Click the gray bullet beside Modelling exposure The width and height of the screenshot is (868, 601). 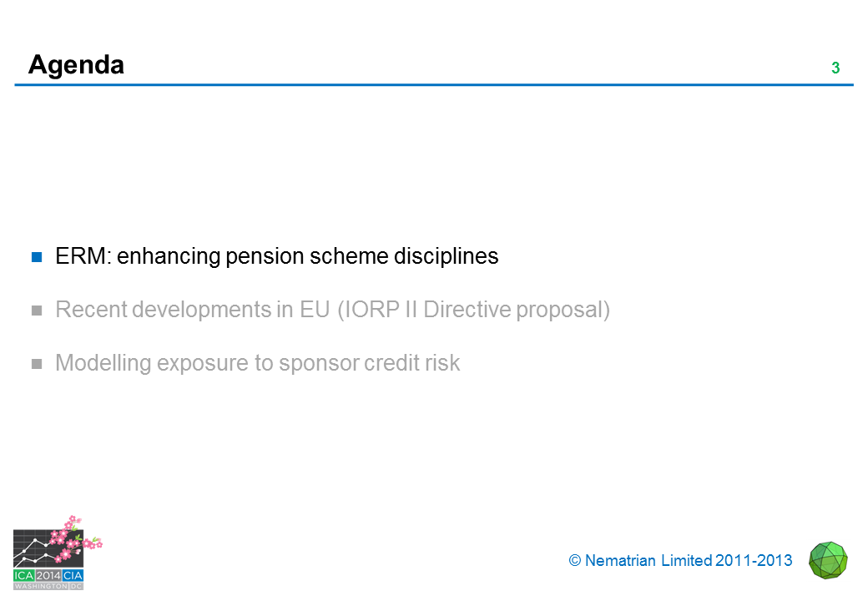click(x=37, y=364)
